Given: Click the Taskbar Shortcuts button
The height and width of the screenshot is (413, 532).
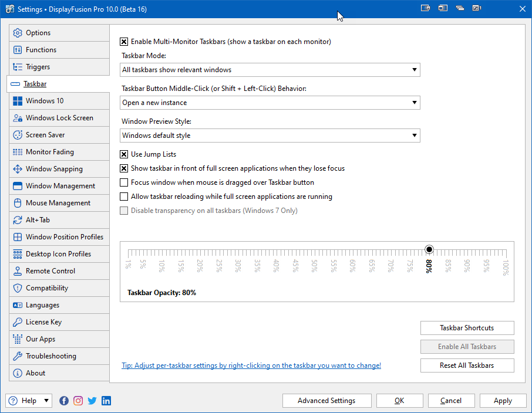Looking at the screenshot, I should click(x=467, y=328).
